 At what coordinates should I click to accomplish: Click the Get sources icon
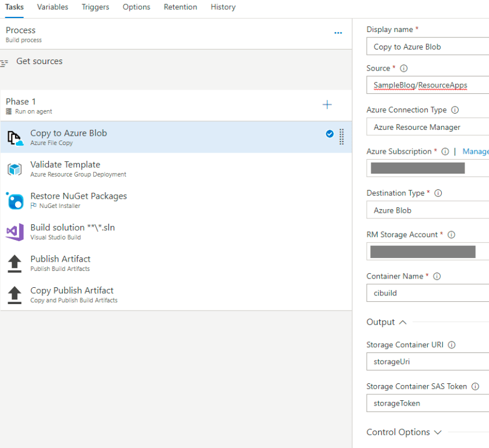pos(5,62)
